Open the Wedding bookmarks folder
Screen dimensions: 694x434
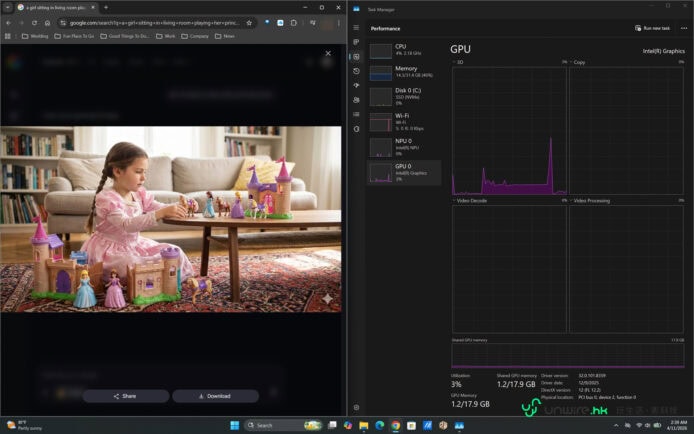point(35,36)
